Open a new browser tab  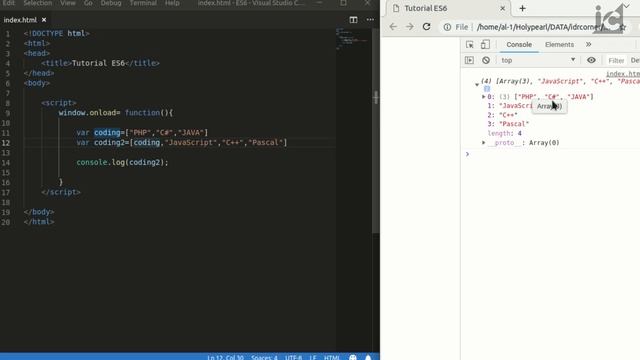(522, 8)
